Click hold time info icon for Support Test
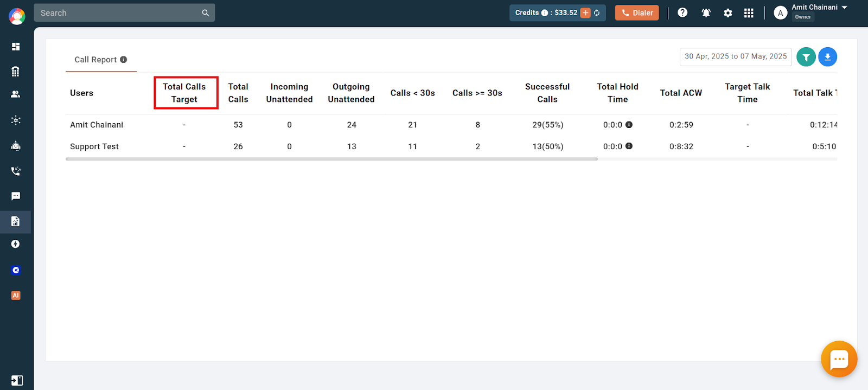 pyautogui.click(x=629, y=146)
